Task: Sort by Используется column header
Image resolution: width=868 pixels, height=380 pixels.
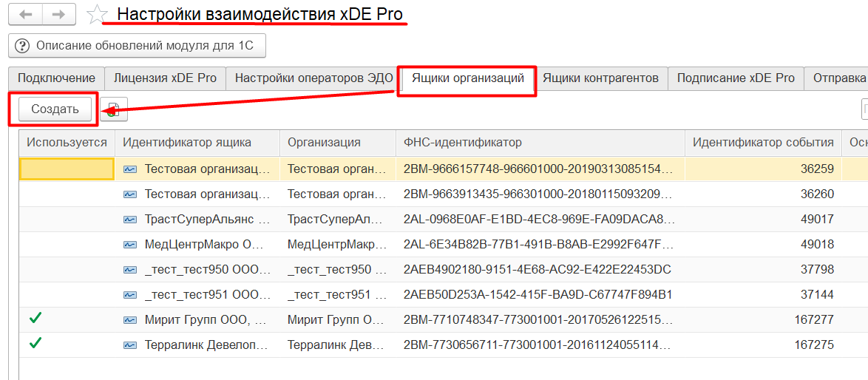Action: [x=67, y=143]
